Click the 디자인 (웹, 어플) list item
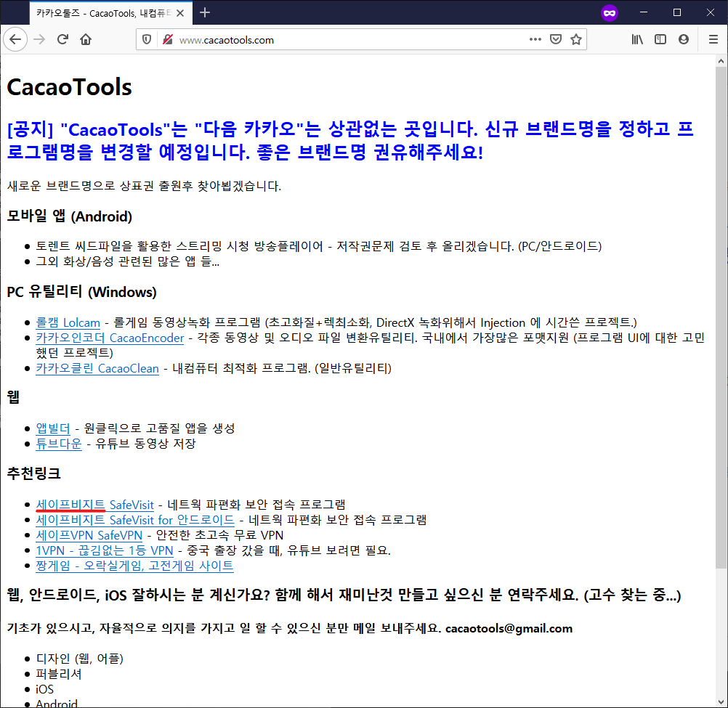This screenshot has height=708, width=728. tap(79, 659)
